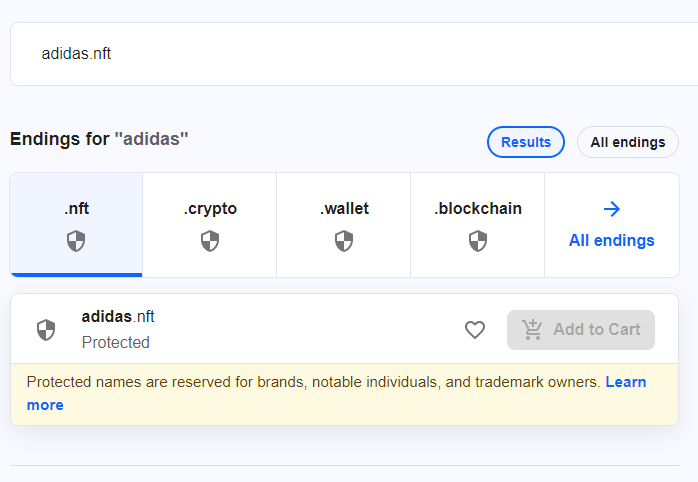The height and width of the screenshot is (482, 698).
Task: Click the right arrow above All endings
Action: click(612, 209)
